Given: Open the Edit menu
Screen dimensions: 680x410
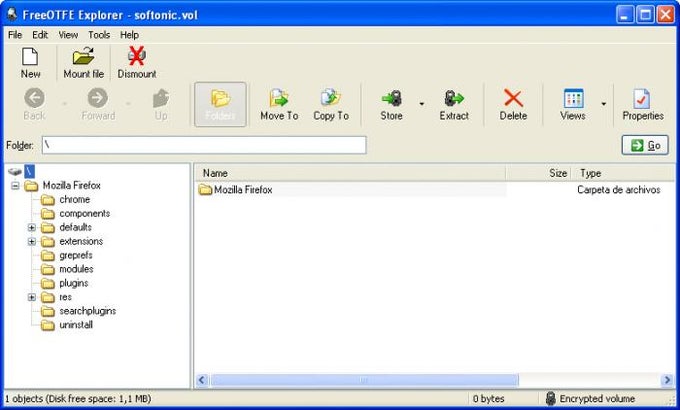Looking at the screenshot, I should [x=40, y=35].
